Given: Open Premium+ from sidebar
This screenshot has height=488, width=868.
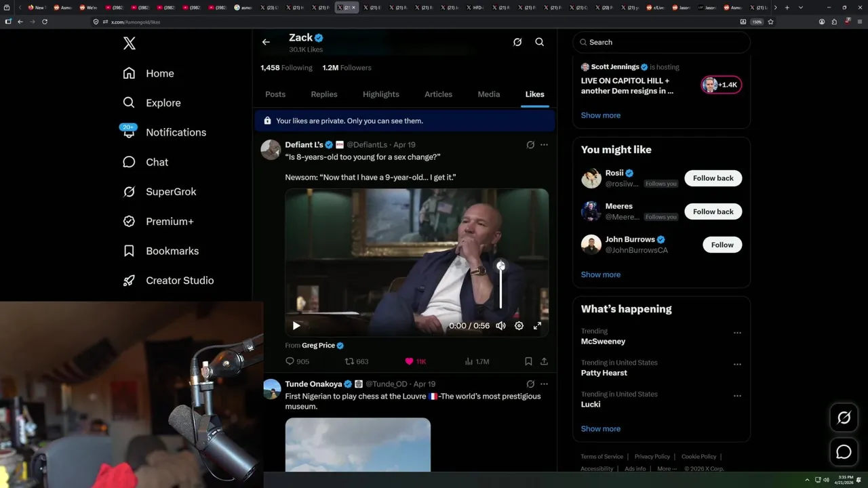Looking at the screenshot, I should (x=158, y=222).
